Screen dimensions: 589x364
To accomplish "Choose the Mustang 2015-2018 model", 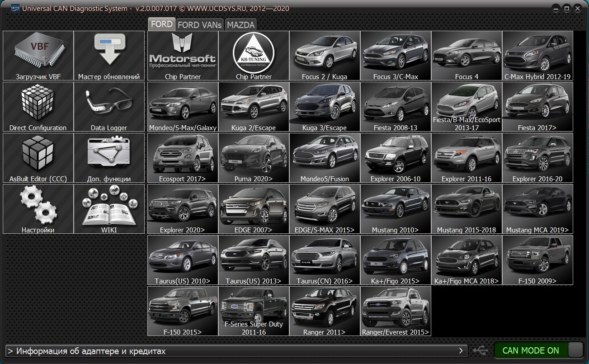I will click(466, 209).
